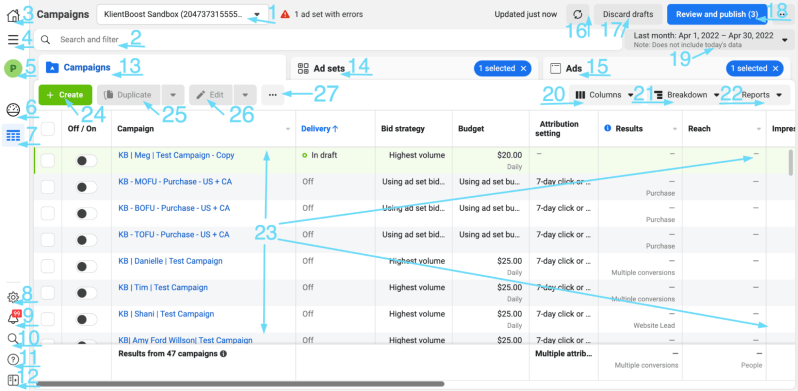
Task: Open the Columns dropdown
Action: [604, 95]
